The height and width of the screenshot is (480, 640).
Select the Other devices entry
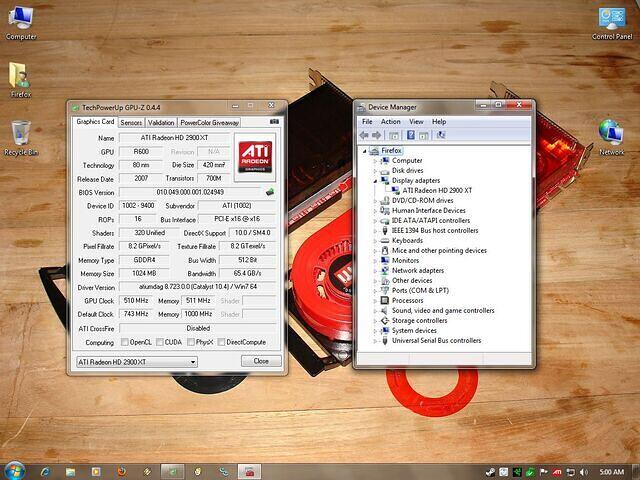(x=412, y=281)
